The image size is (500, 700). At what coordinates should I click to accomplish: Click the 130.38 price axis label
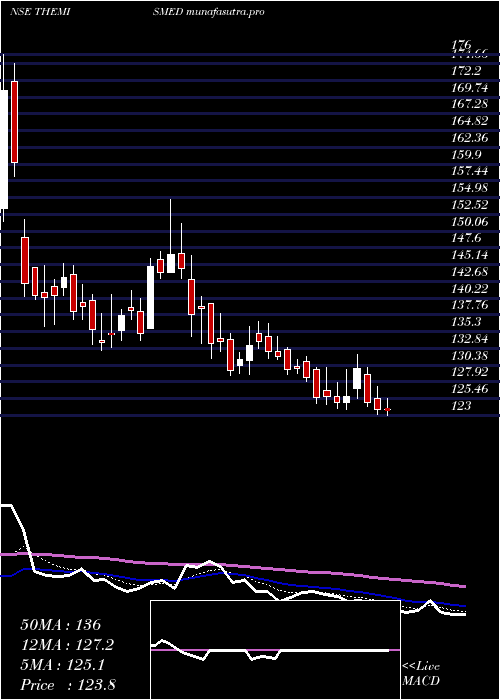pyautogui.click(x=470, y=356)
